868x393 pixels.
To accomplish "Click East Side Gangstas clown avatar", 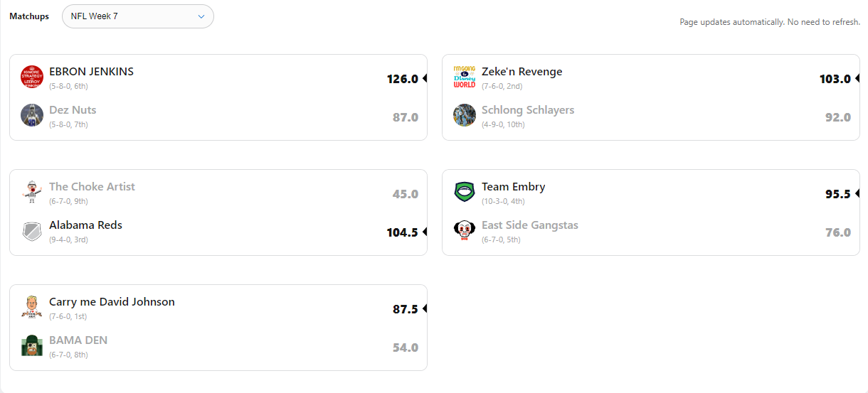I will [x=465, y=230].
